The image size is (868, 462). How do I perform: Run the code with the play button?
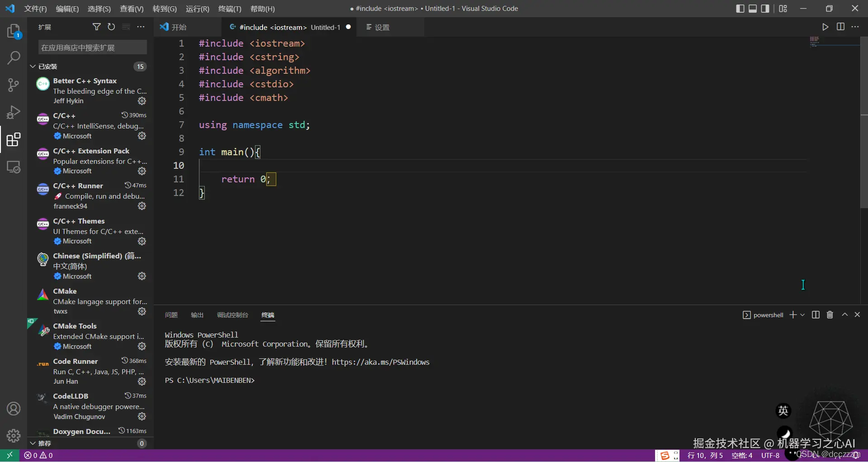[x=825, y=27]
